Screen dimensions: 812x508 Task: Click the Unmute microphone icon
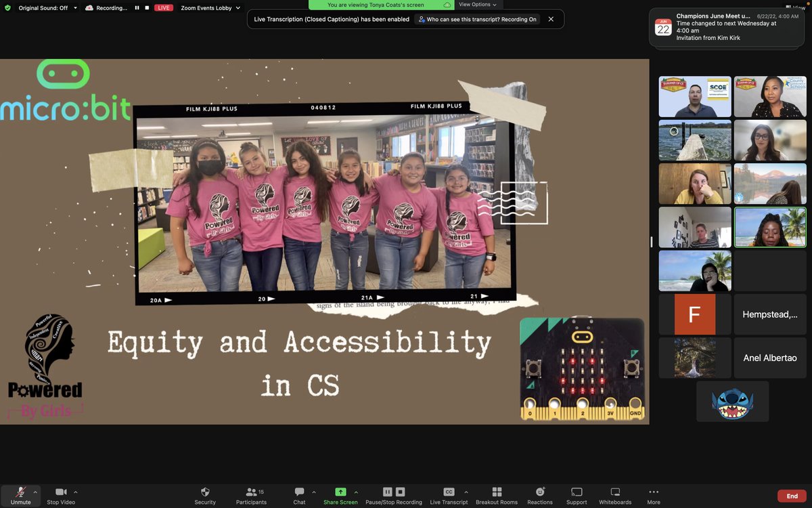pos(20,492)
